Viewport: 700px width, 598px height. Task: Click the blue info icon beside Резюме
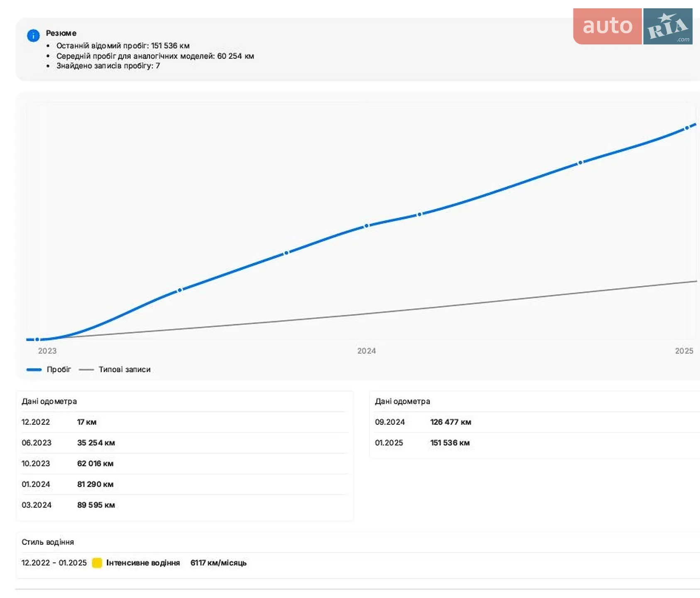(x=33, y=36)
